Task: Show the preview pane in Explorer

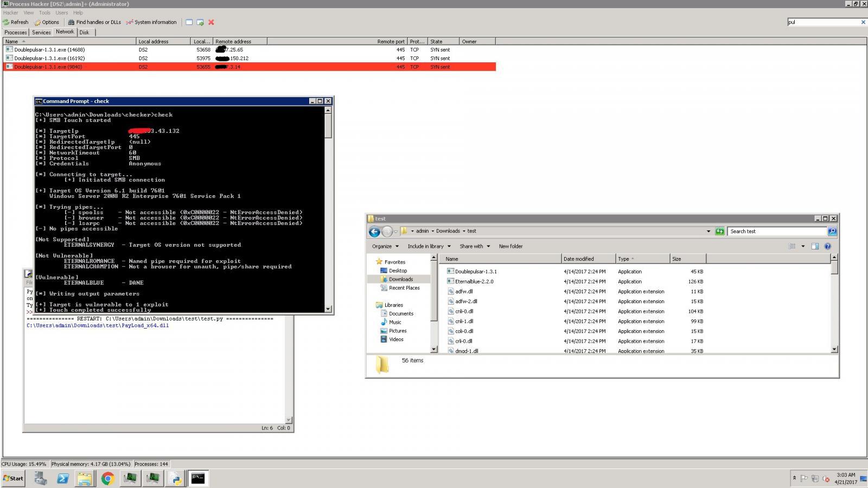Action: click(815, 246)
